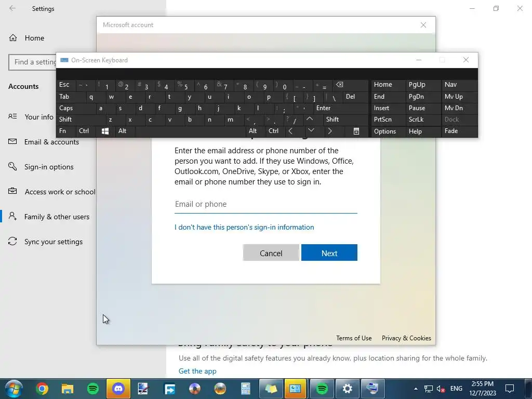The width and height of the screenshot is (532, 399).
Task: Cancel the Microsoft account dialog
Action: pos(271,253)
